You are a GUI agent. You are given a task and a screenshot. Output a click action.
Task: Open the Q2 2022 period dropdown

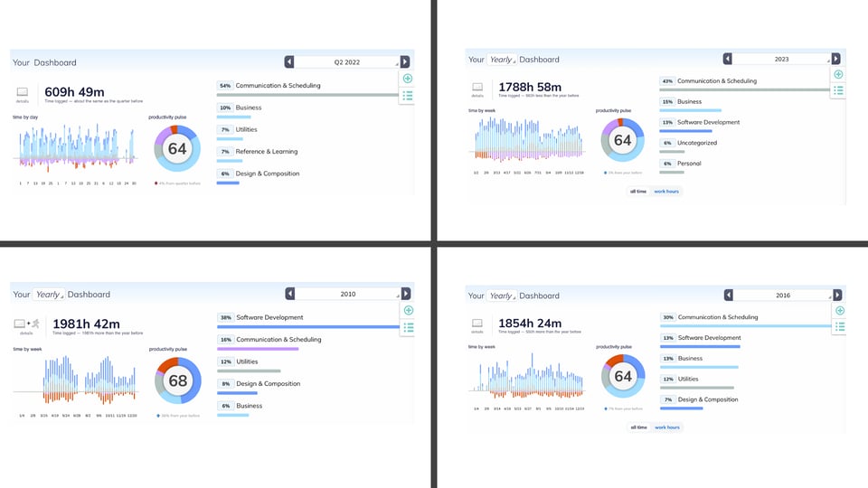click(348, 62)
